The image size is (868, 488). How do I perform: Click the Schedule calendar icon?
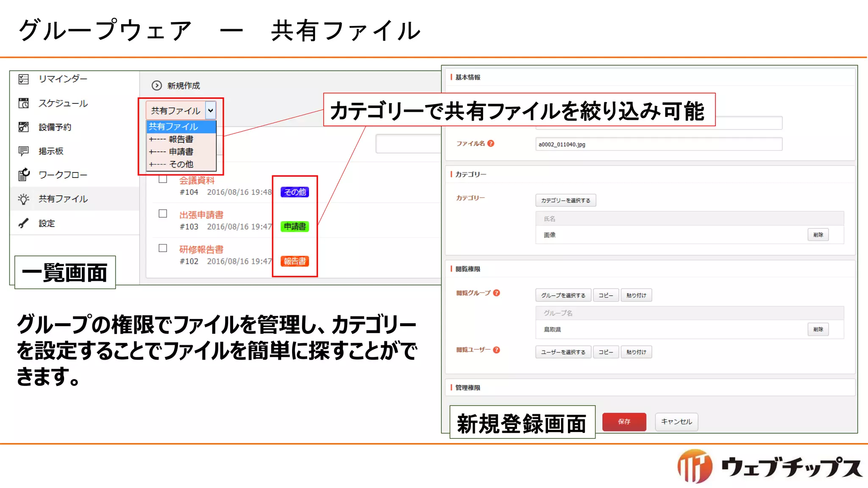[x=24, y=103]
